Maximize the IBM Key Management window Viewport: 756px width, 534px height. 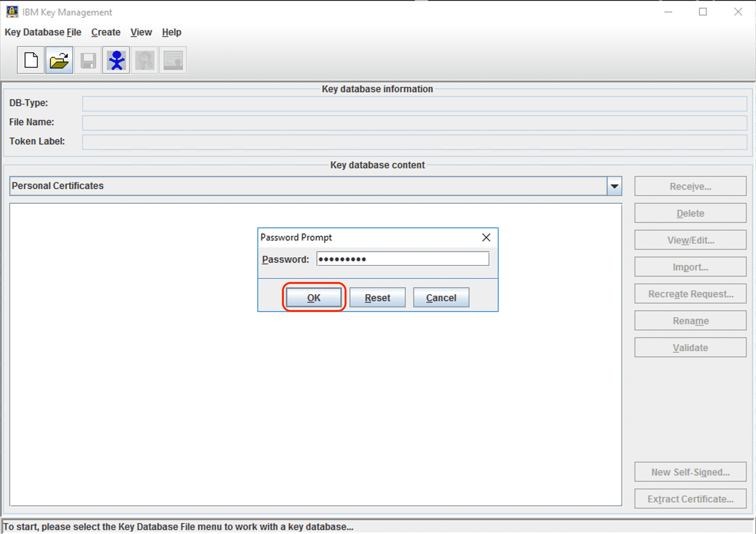(703, 12)
